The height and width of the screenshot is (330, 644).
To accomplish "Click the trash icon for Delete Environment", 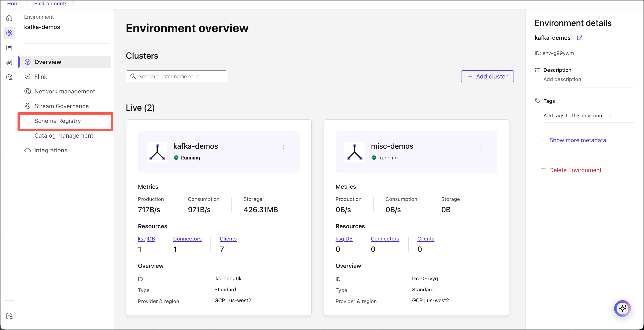I will tap(543, 170).
